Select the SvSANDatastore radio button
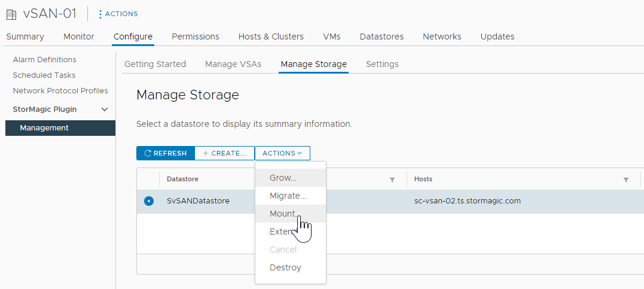Image resolution: width=644 pixels, height=289 pixels. (x=149, y=201)
